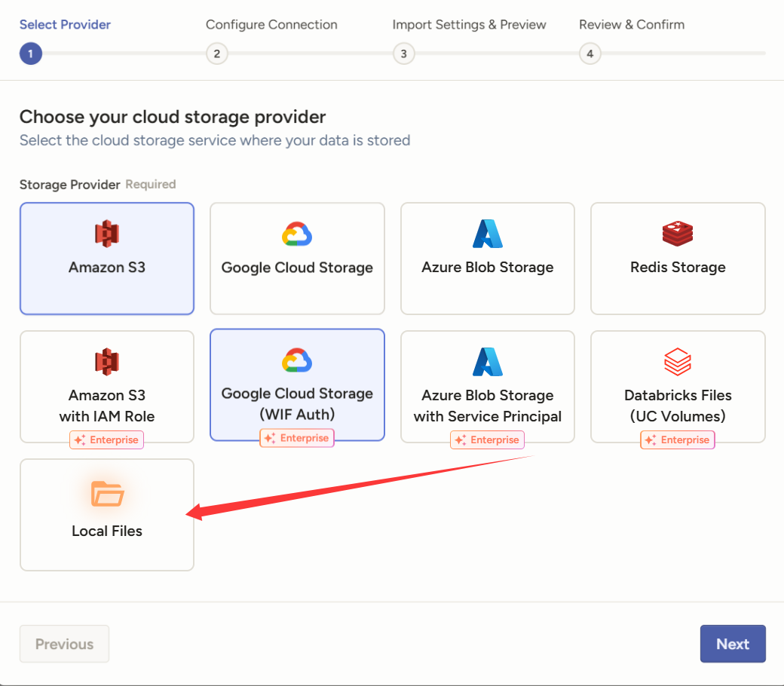Click the 'Choose your cloud storage provider' heading
This screenshot has width=784, height=686.
coord(173,117)
